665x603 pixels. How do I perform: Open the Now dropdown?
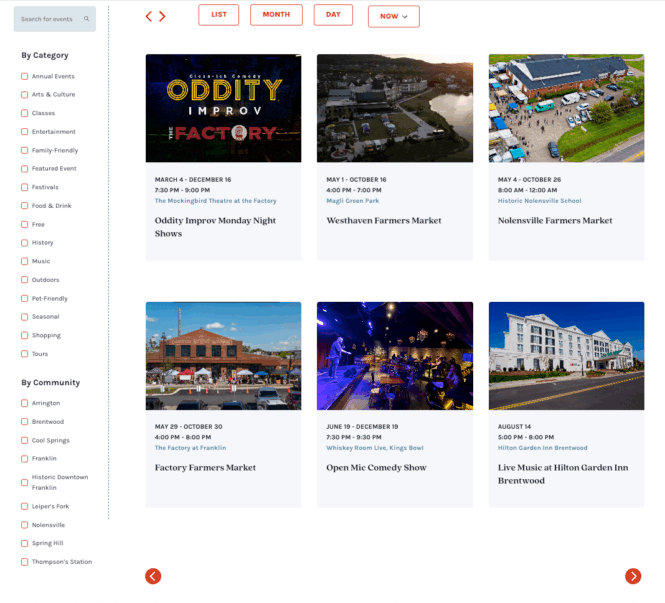pyautogui.click(x=394, y=17)
